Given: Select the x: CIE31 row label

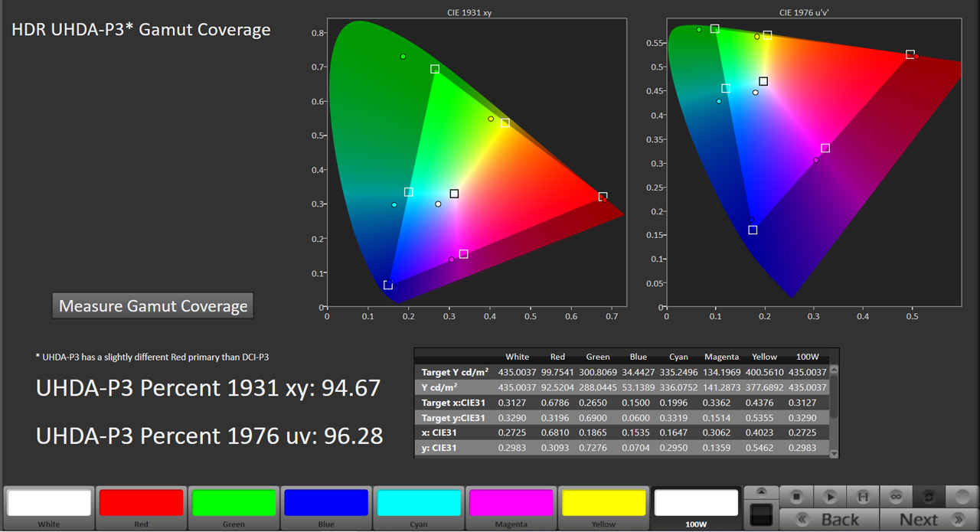Looking at the screenshot, I should click(439, 432).
